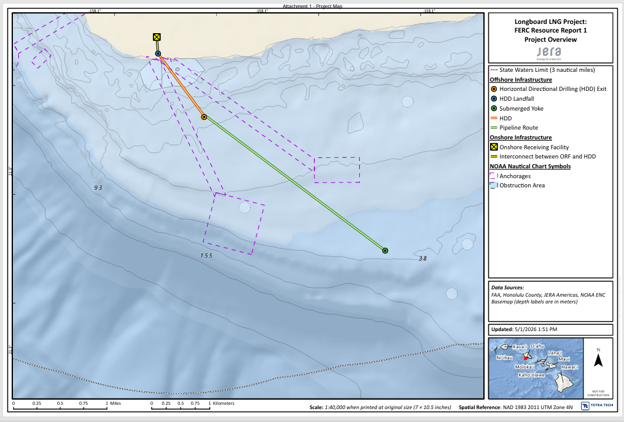This screenshot has height=422, width=624.
Task: Select the Onshore Receiving Facility legend symbol
Action: point(494,147)
